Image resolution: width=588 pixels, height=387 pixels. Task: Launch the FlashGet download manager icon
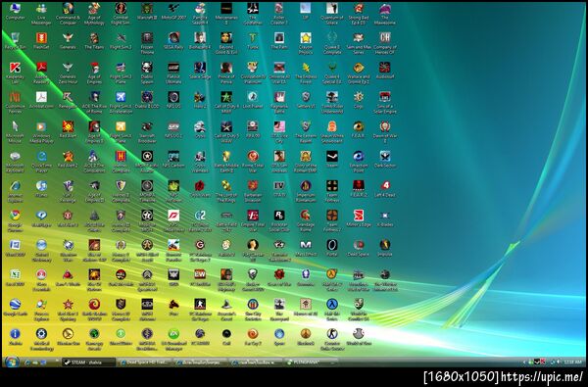click(41, 41)
